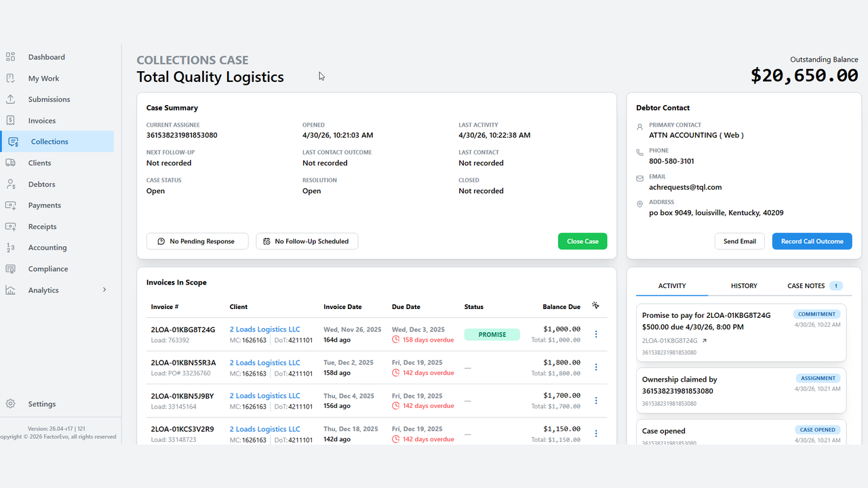Click the Send Email button
Viewport: 868px width, 488px height.
click(x=739, y=241)
